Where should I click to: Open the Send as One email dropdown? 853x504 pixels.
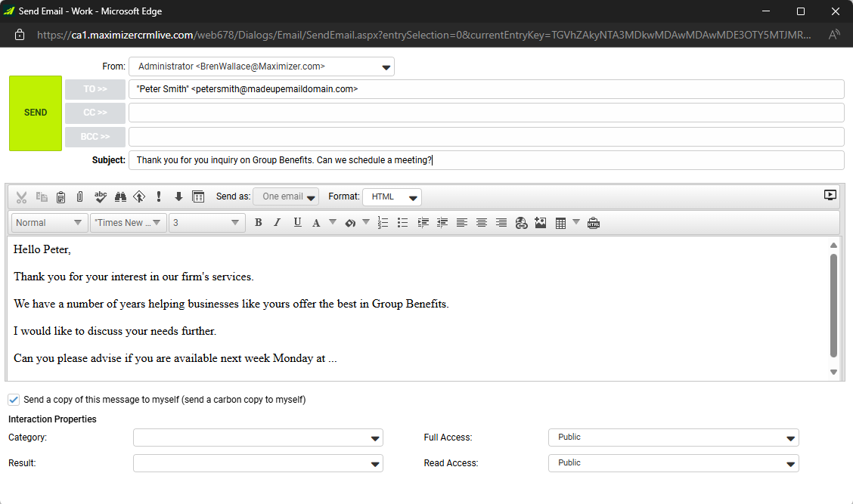pos(286,196)
